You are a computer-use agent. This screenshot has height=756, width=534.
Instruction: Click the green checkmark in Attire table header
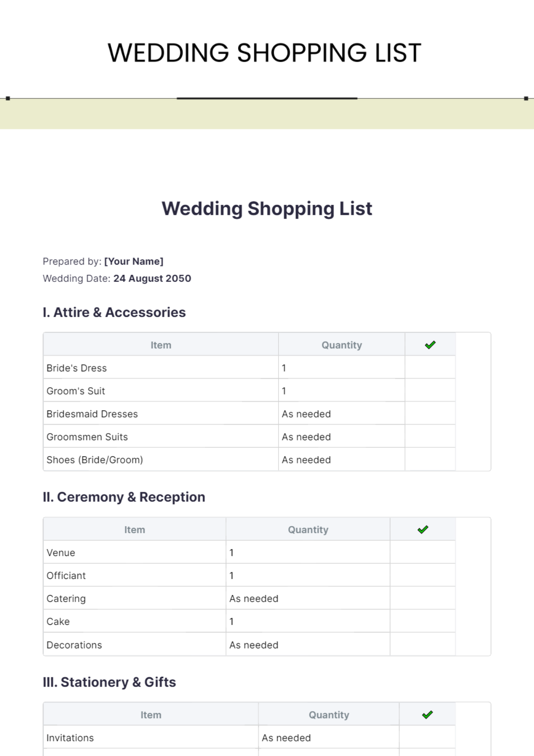click(x=430, y=345)
